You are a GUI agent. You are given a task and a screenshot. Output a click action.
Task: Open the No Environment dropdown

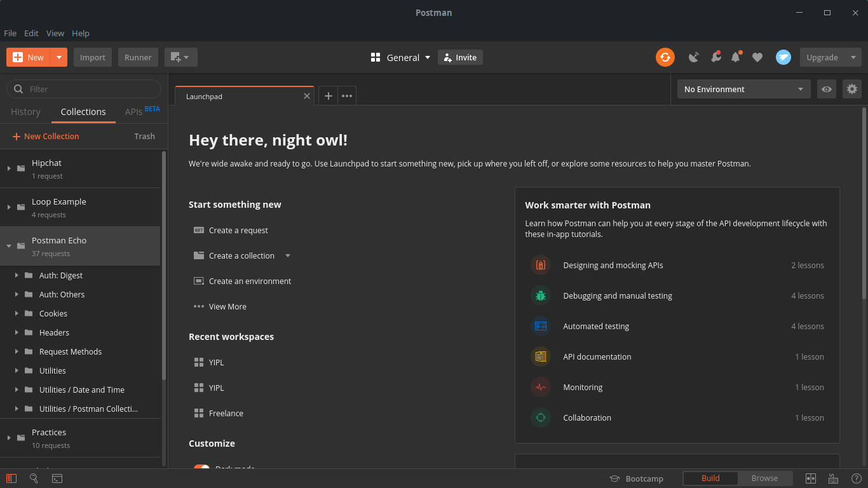pyautogui.click(x=744, y=89)
